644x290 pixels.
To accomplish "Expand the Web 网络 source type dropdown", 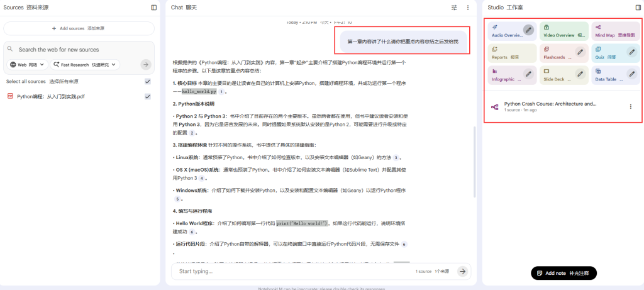I will point(27,65).
